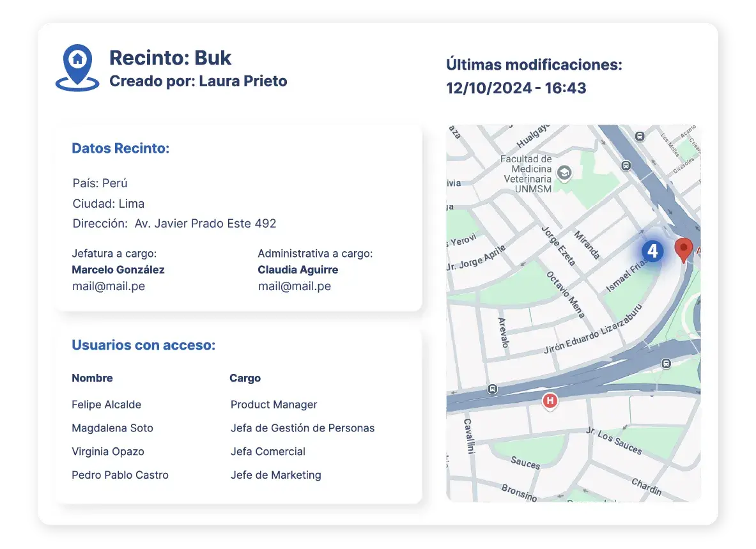Select the red location pin on the map
756x549 pixels.
click(683, 250)
